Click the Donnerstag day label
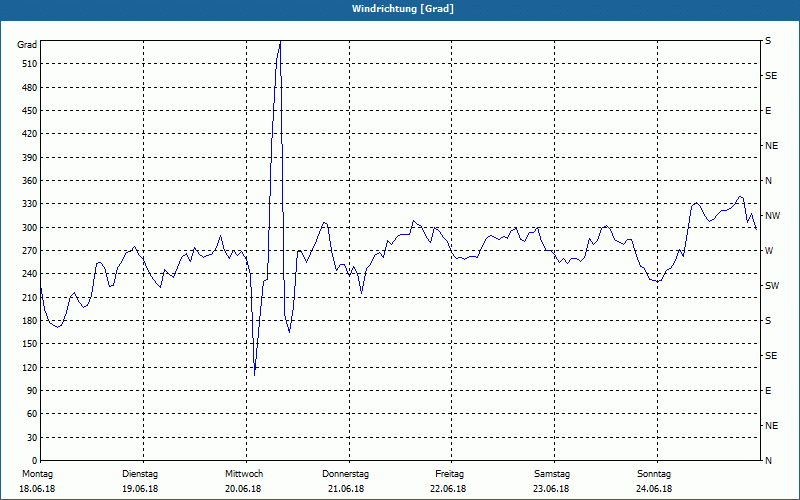Image resolution: width=800 pixels, height=500 pixels. coord(345,474)
